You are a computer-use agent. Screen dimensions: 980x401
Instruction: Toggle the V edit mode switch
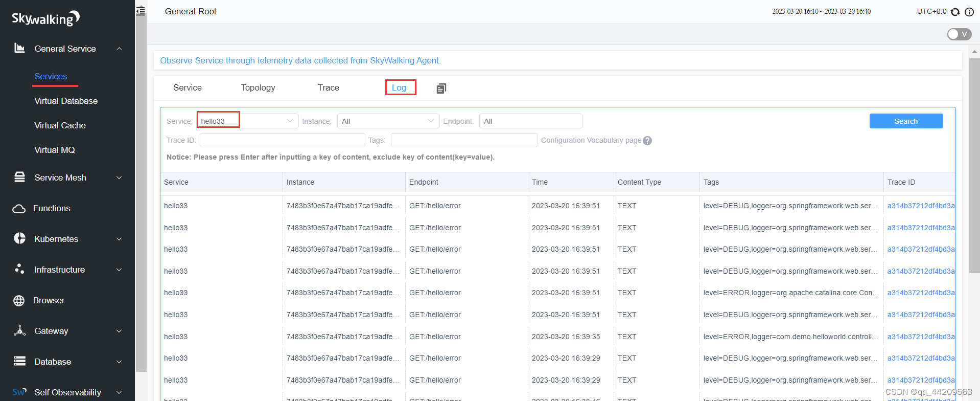click(x=959, y=34)
